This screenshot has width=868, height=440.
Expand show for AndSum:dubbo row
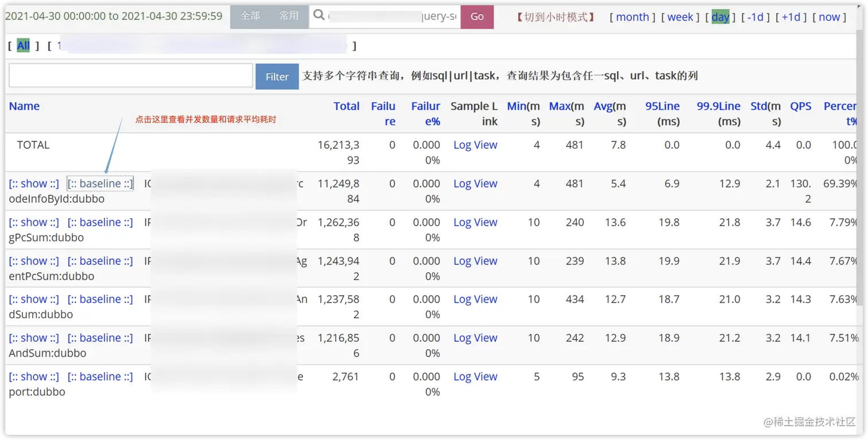coord(34,338)
